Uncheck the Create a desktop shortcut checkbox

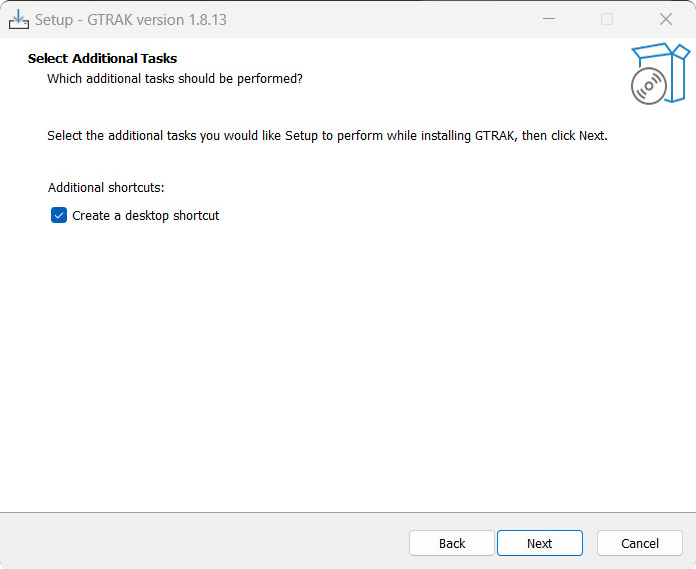pyautogui.click(x=59, y=215)
